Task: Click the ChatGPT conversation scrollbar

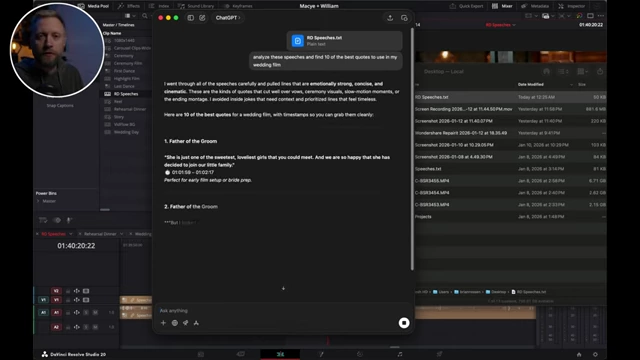Action: 412,149
